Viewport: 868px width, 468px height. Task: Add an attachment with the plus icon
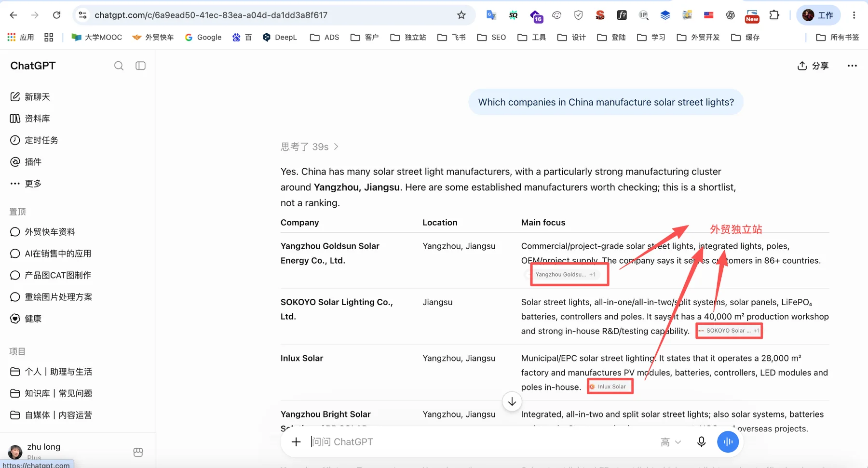pos(296,442)
